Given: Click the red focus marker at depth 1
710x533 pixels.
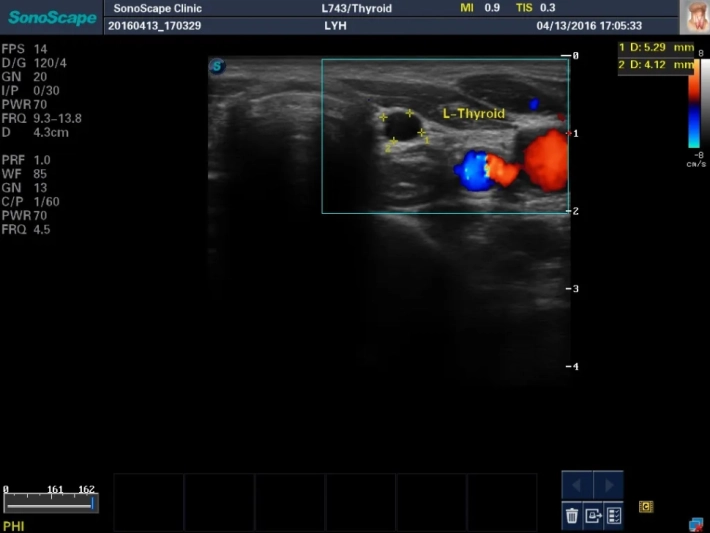Looking at the screenshot, I should point(568,132).
